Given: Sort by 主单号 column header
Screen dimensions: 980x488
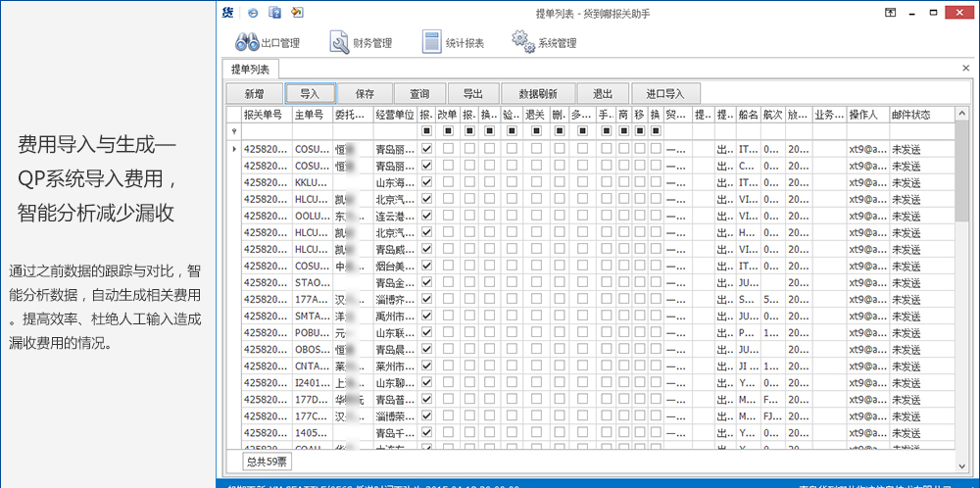Looking at the screenshot, I should (313, 115).
